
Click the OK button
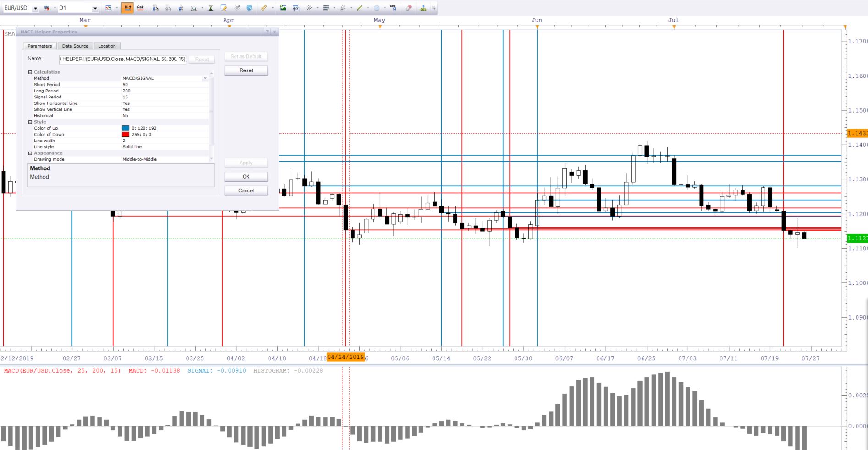246,177
